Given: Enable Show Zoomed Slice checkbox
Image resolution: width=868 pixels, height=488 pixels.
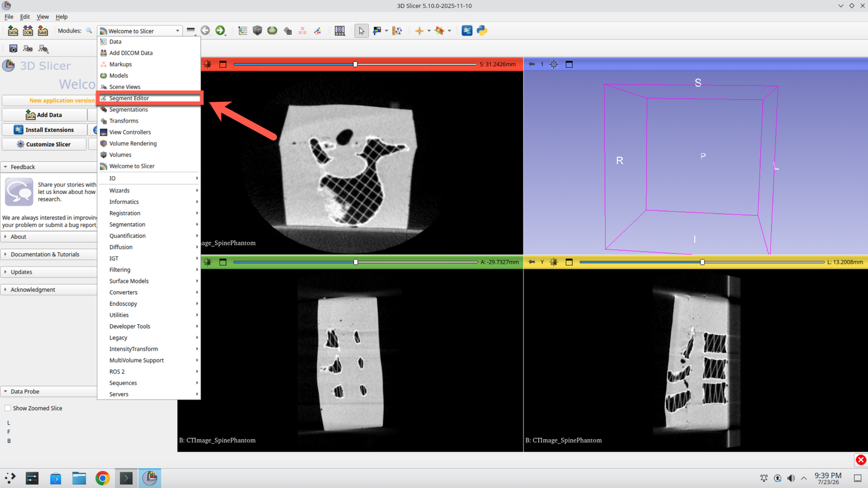Looking at the screenshot, I should 8,408.
